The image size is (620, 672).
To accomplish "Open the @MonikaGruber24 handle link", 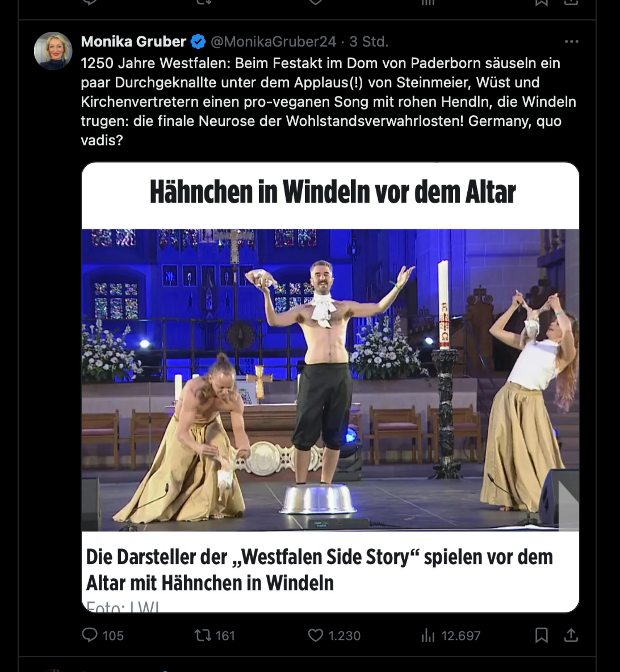I will 273,41.
